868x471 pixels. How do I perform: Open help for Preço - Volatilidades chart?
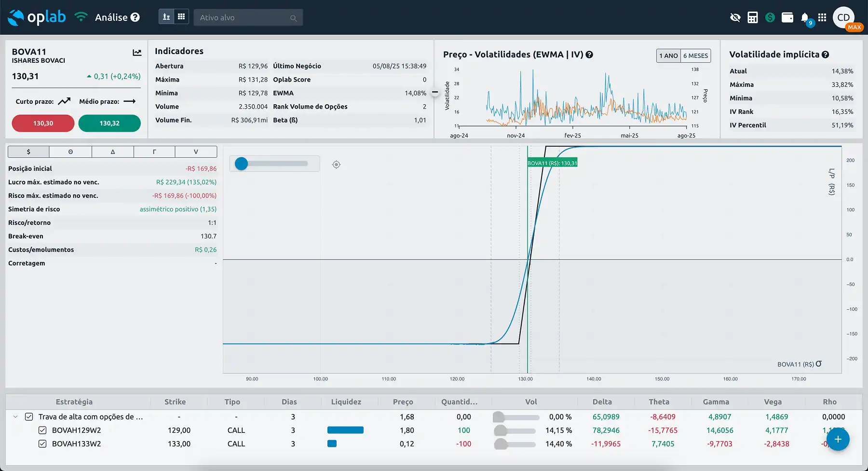[589, 55]
